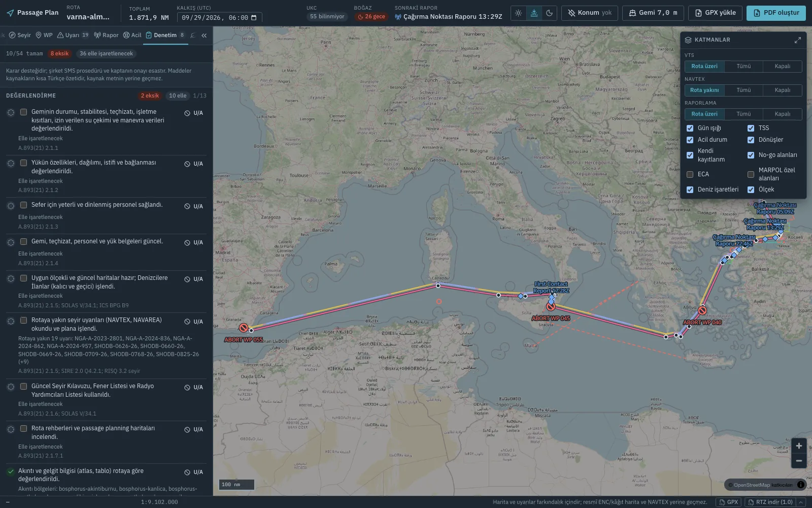Viewport: 812px width, 508px height.
Task: Click the GPX yükle button
Action: pyautogui.click(x=715, y=13)
